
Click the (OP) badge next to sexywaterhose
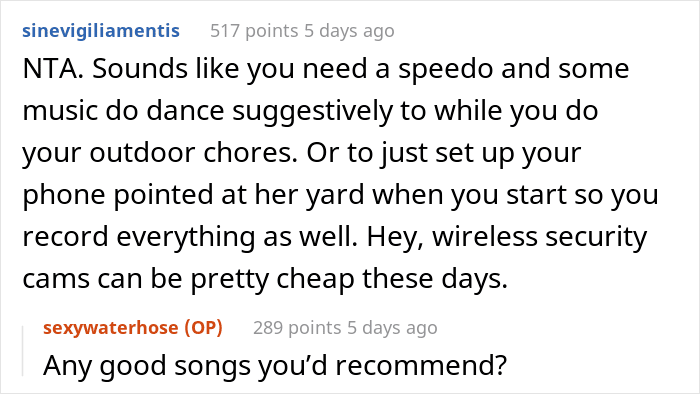pyautogui.click(x=204, y=328)
